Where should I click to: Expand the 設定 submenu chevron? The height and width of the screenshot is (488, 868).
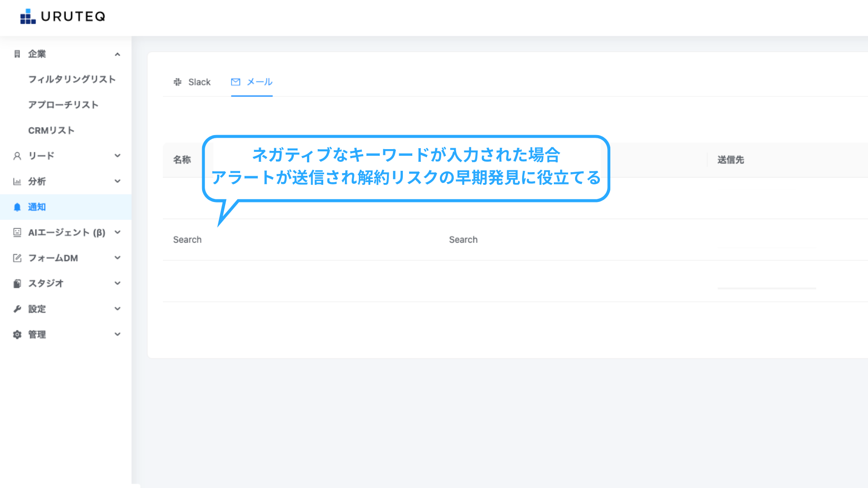point(118,309)
